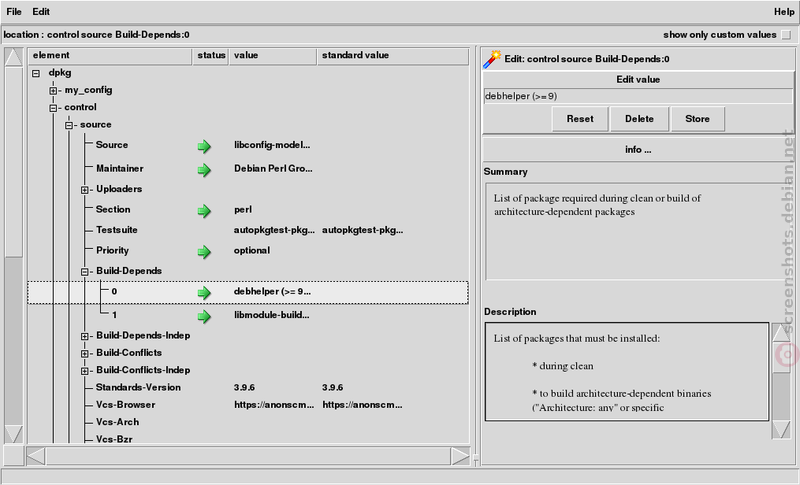Expand the Build-Depends-Indep node
Image resolution: width=800 pixels, height=485 pixels.
[x=85, y=336]
